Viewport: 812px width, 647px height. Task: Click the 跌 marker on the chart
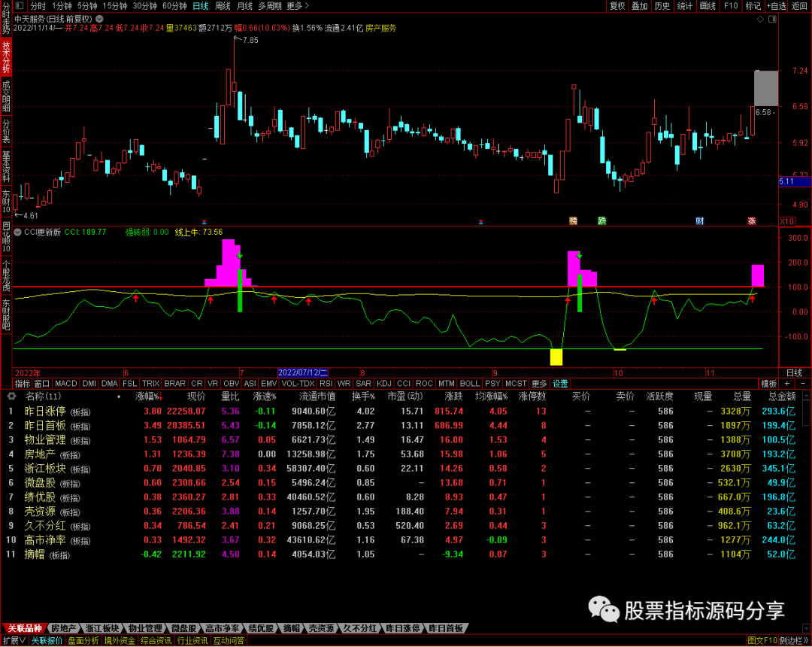pyautogui.click(x=601, y=221)
